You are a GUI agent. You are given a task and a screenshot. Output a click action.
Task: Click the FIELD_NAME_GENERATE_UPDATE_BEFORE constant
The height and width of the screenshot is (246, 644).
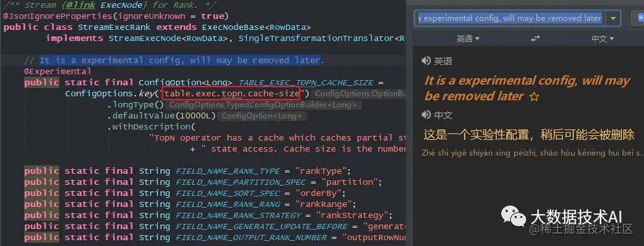point(261,226)
